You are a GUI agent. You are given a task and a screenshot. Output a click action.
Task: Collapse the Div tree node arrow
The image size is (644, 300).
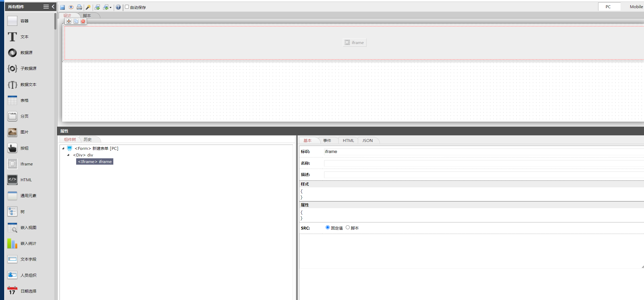(68, 155)
